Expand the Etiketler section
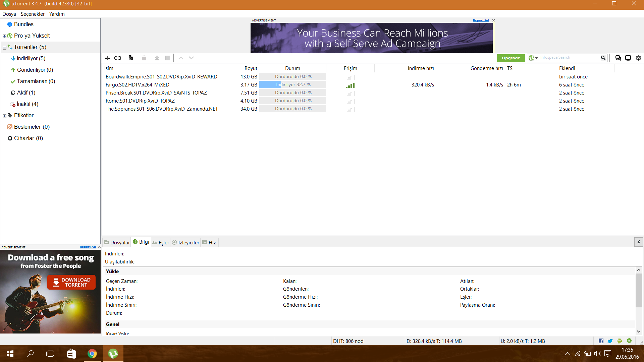644x362 pixels. [4, 115]
